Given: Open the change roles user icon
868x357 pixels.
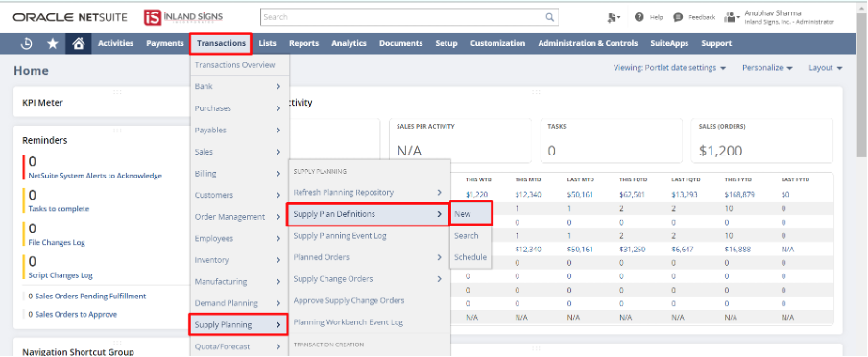Looking at the screenshot, I should tap(732, 17).
